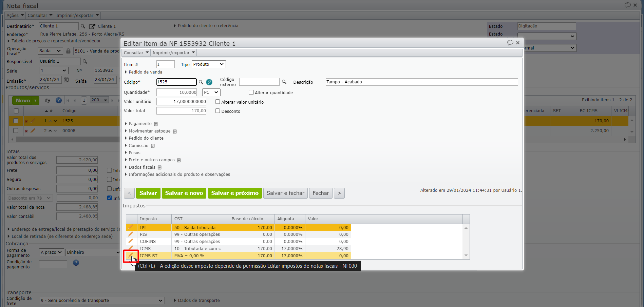Click the magnifier next to Código field
Viewport: 644px width, 307px height.
pos(201,82)
